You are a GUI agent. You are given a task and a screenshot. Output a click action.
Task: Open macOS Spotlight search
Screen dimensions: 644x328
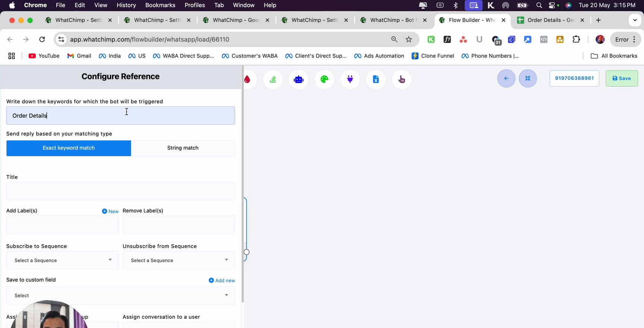[539, 5]
